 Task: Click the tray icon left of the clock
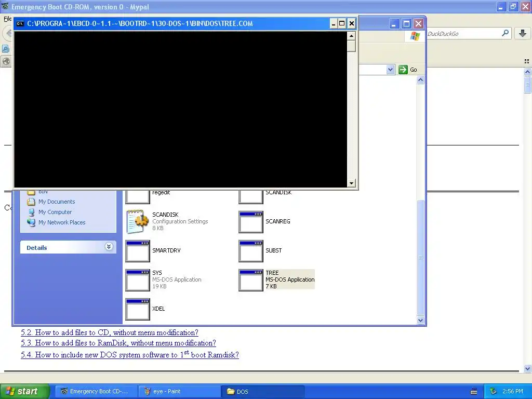tap(494, 392)
